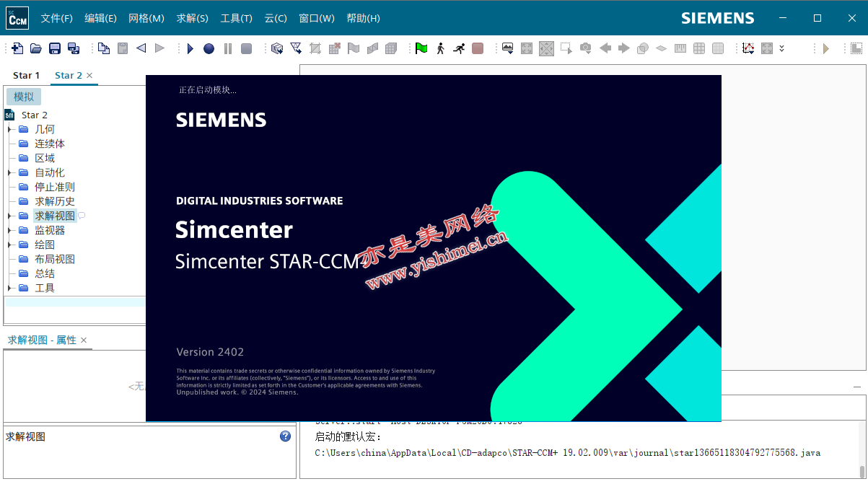Click the clipboard Paste icon
Screen dimensions: 868x497
click(123, 48)
